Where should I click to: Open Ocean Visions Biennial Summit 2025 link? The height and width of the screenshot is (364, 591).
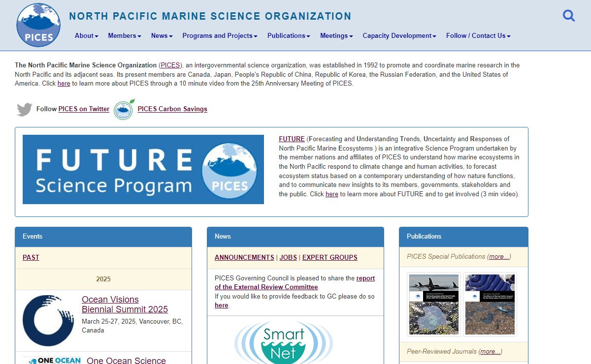point(125,304)
